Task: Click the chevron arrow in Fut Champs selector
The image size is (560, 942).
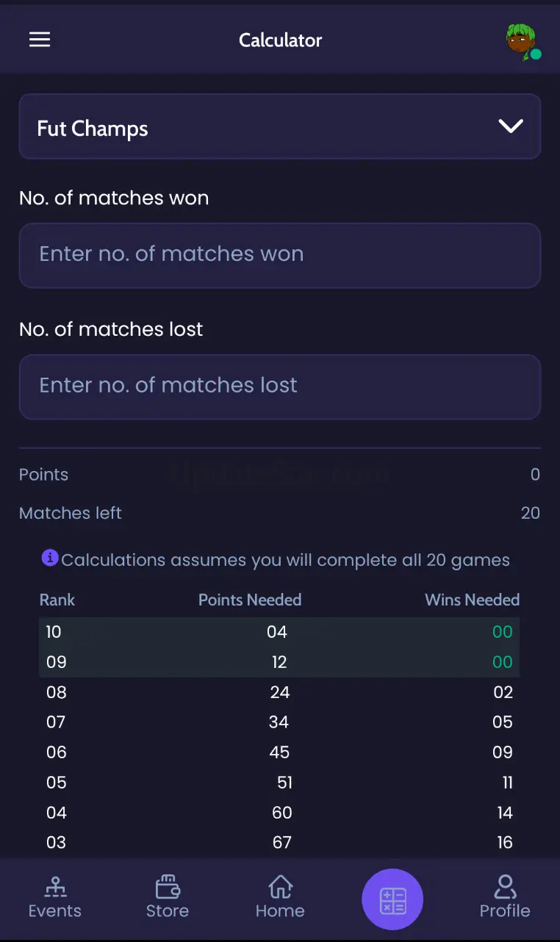Action: pos(511,126)
